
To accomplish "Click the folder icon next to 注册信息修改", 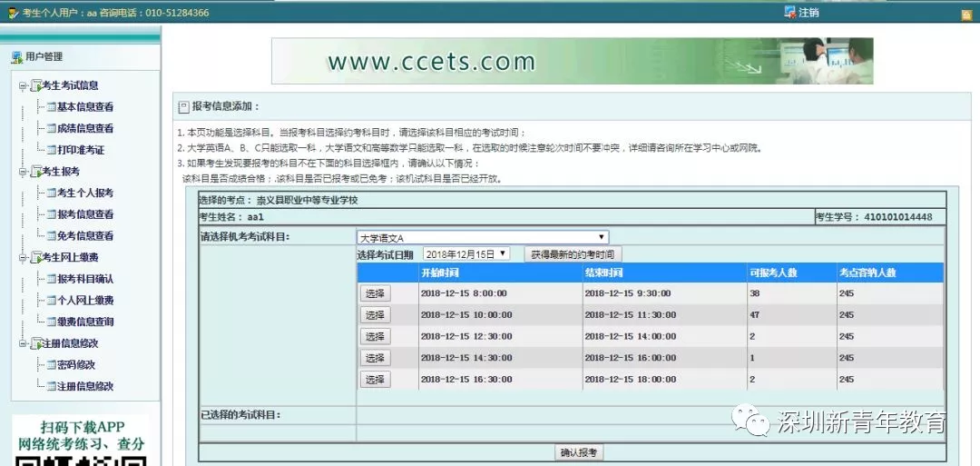I will tap(36, 342).
